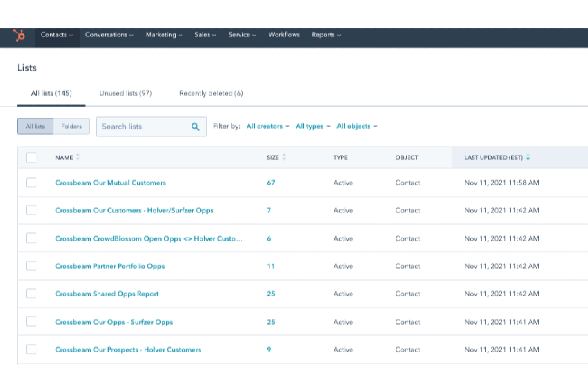Open the All types filter dropdown
Image resolution: width=588 pixels, height=392 pixels.
tap(312, 126)
